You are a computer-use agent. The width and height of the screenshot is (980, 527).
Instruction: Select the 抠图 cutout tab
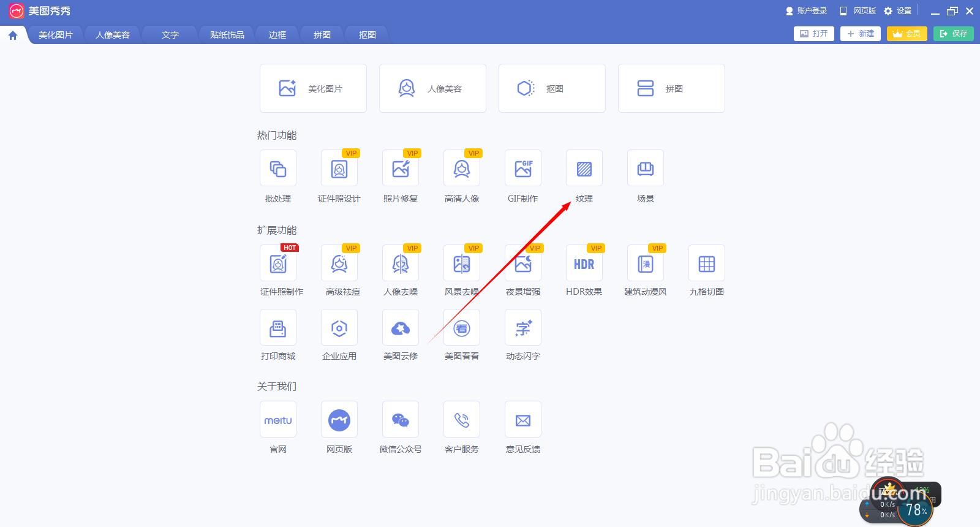pyautogui.click(x=367, y=35)
